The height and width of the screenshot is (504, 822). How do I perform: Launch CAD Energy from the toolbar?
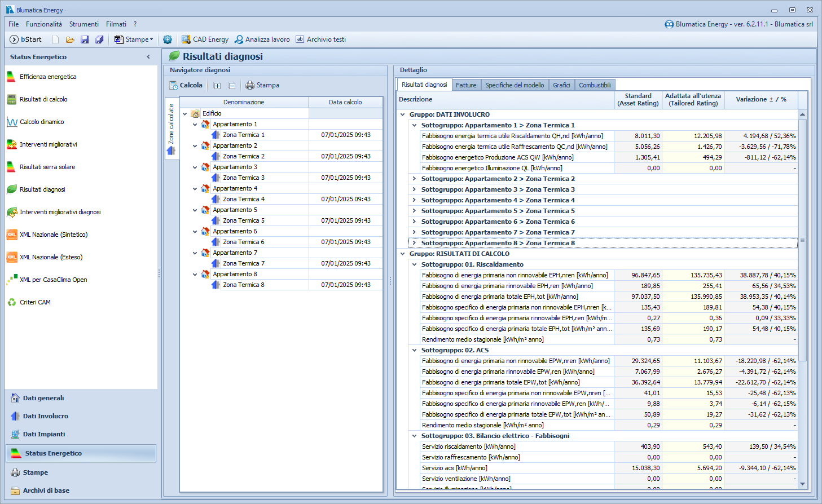point(205,39)
